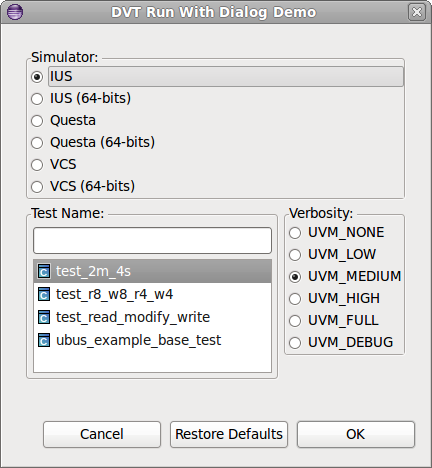This screenshot has height=468, width=432.
Task: Choose IUS (64-bits) simulator option
Action: click(x=37, y=99)
